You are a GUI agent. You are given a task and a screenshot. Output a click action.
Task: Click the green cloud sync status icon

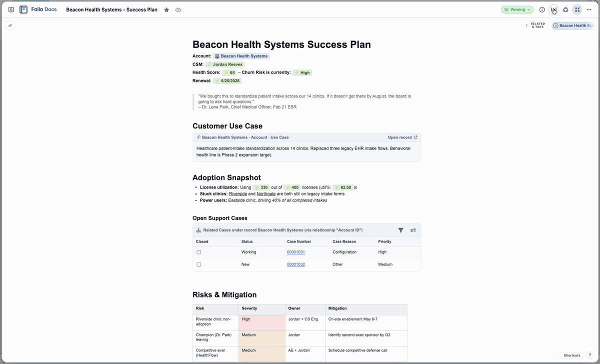click(178, 9)
